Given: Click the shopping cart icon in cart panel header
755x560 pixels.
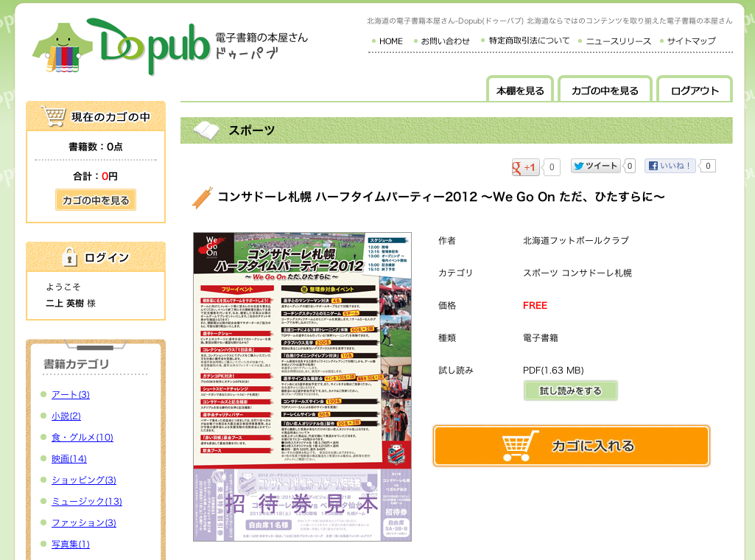Looking at the screenshot, I should pos(54,116).
